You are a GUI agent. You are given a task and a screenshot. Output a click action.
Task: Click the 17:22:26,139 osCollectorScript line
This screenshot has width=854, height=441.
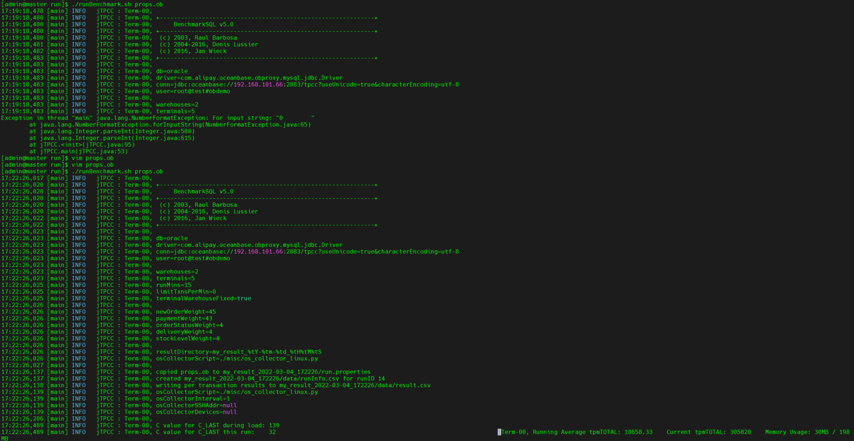160,391
